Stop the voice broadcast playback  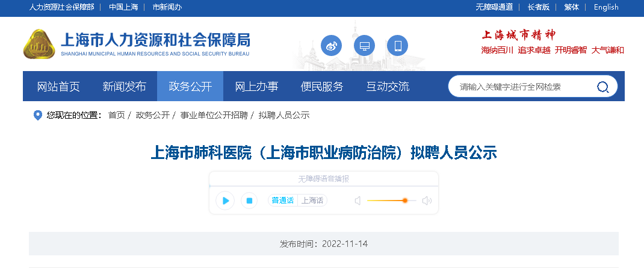249,201
